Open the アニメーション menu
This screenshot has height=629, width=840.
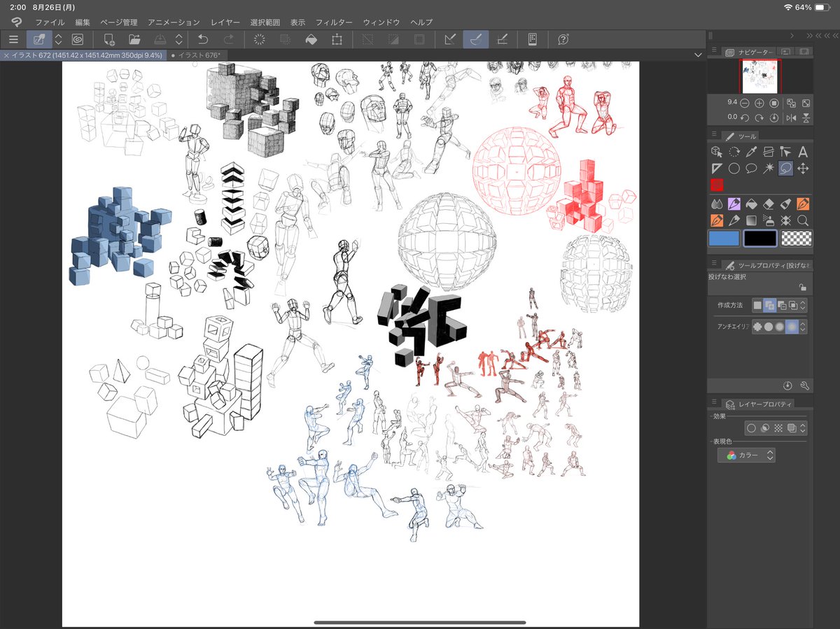coord(174,22)
